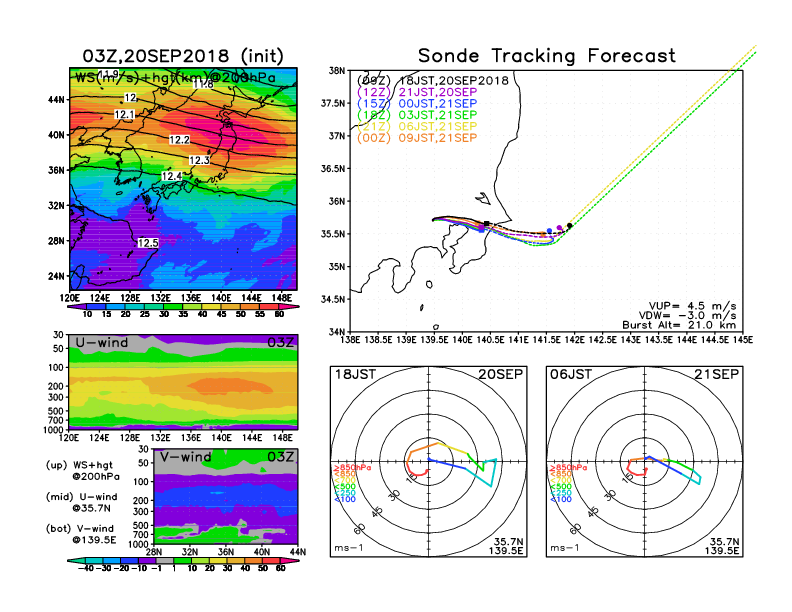
Task: Click the "03Z" time label in the V-wind panel
Action: point(280,457)
